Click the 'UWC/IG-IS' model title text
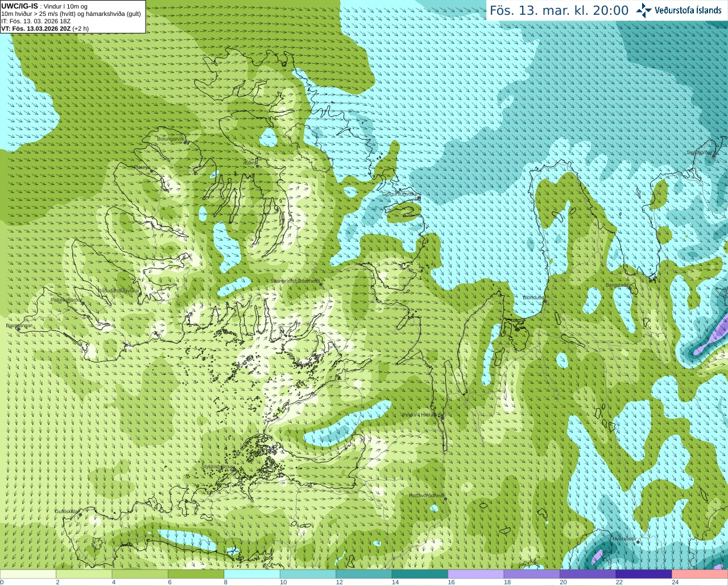 (x=19, y=6)
